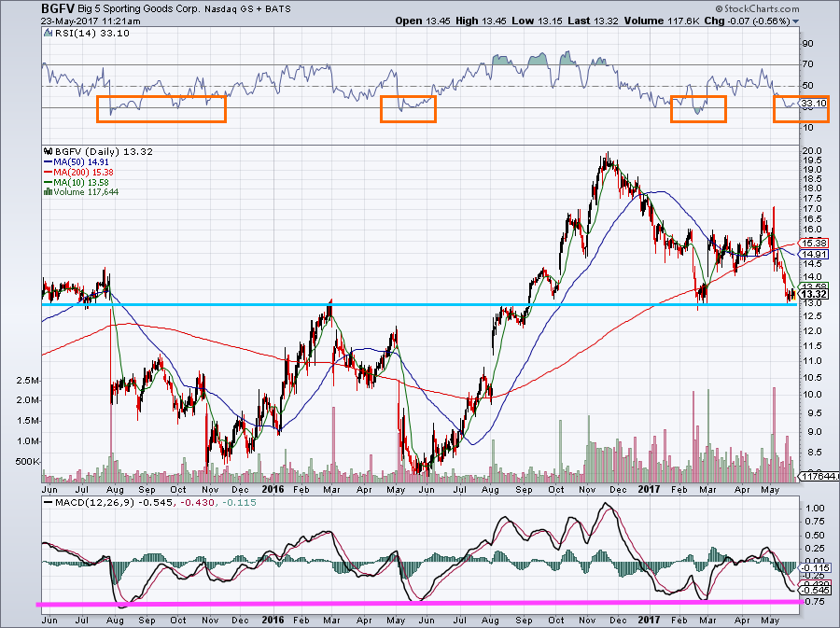Click the 2017 year label under the price chart
This screenshot has height=628, width=840.
[x=649, y=489]
